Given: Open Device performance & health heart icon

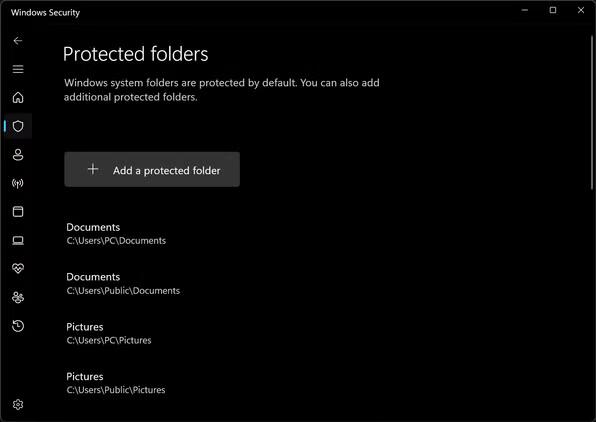Looking at the screenshot, I should pos(18,268).
